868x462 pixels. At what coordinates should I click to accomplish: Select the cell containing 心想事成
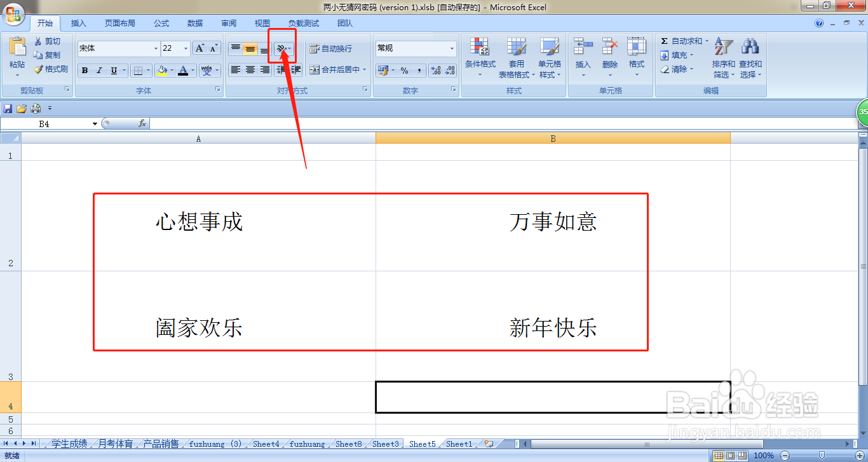tap(199, 215)
